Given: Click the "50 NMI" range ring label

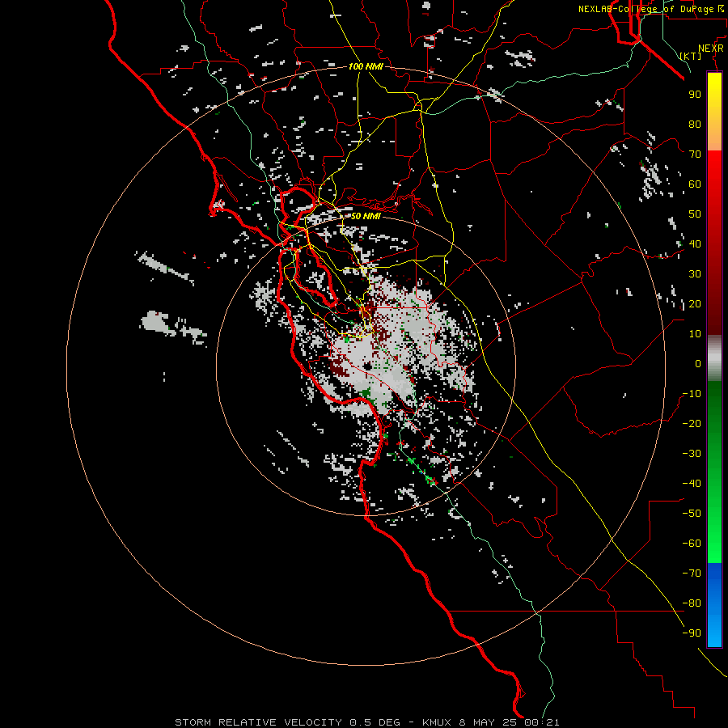Looking at the screenshot, I should [366, 216].
